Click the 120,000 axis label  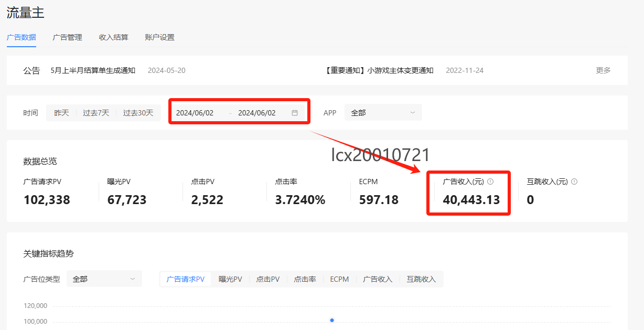[36, 306]
